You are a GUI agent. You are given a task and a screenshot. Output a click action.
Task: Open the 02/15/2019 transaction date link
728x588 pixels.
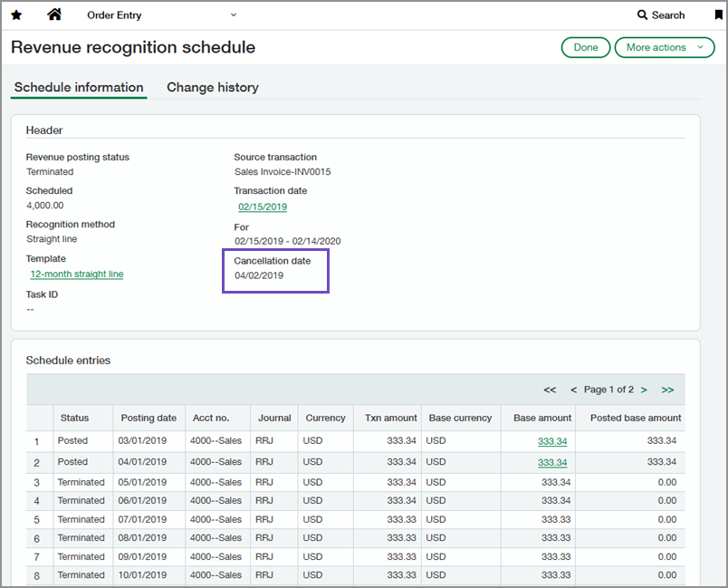pos(262,207)
